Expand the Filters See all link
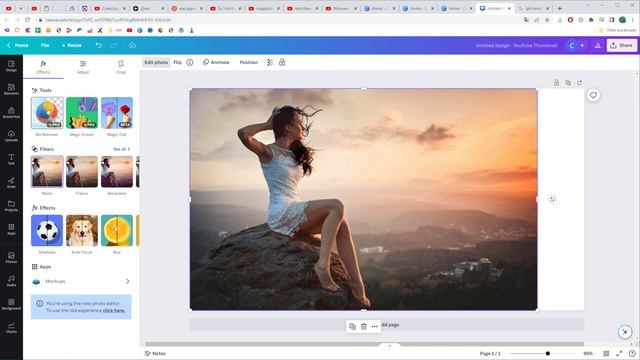Image resolution: width=640 pixels, height=360 pixels. coord(121,149)
